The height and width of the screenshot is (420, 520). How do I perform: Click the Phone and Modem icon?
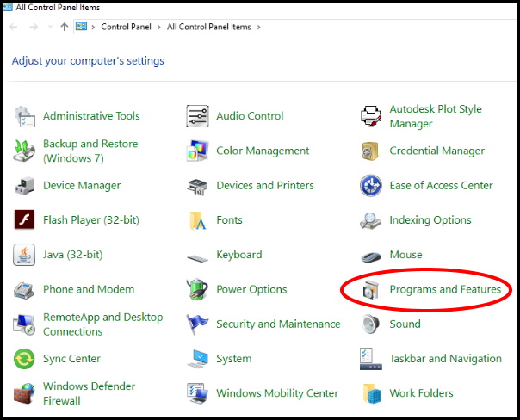23,290
